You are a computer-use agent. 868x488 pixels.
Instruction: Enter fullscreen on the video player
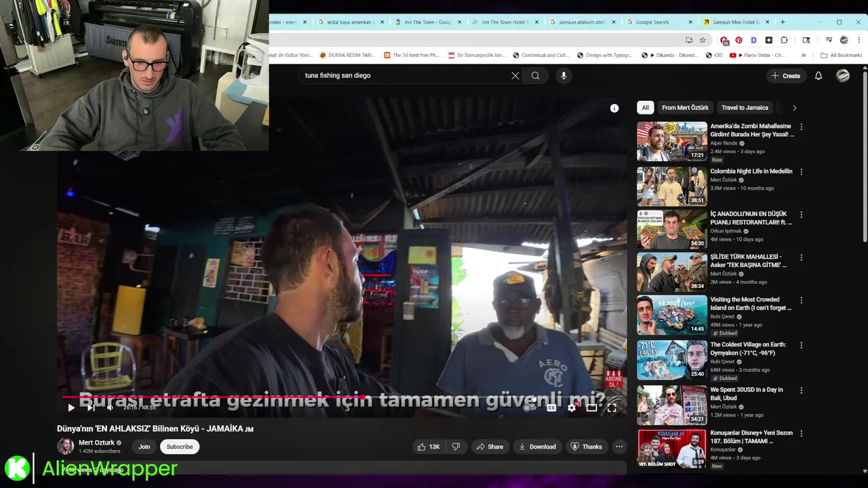click(612, 407)
